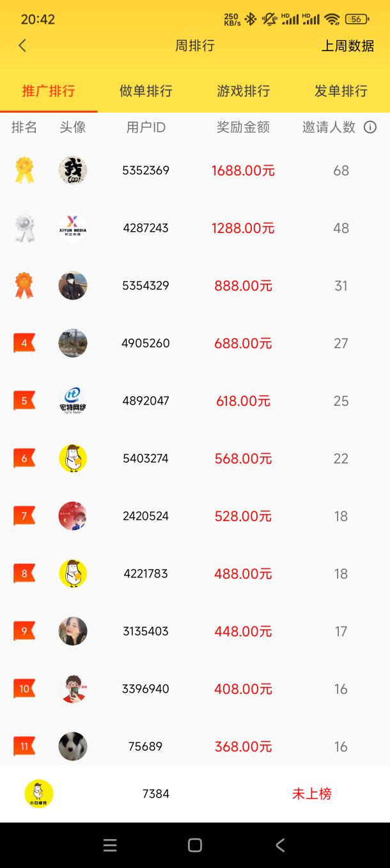Tap the rank 4 flag badge

click(x=24, y=343)
